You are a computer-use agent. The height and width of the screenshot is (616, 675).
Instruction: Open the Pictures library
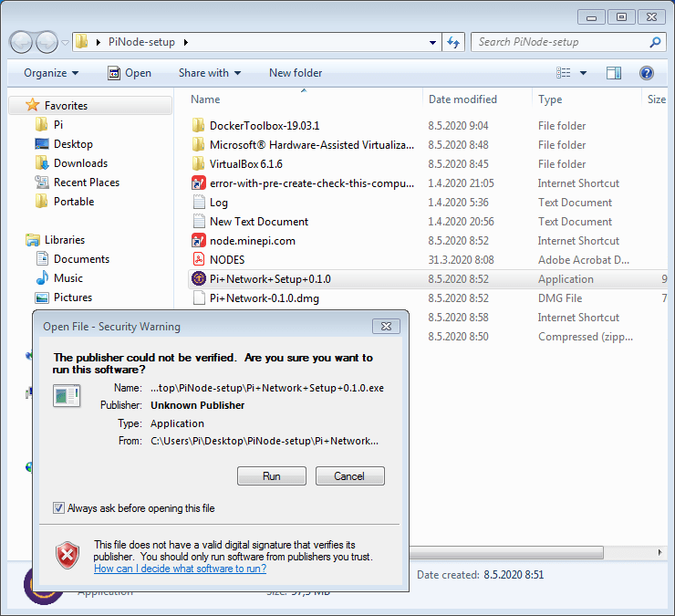(64, 298)
